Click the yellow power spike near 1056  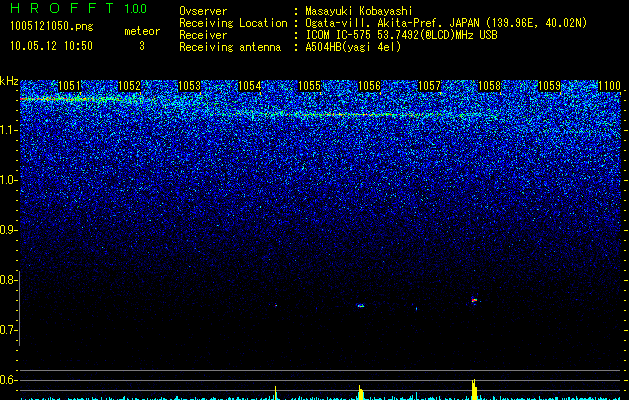point(361,392)
